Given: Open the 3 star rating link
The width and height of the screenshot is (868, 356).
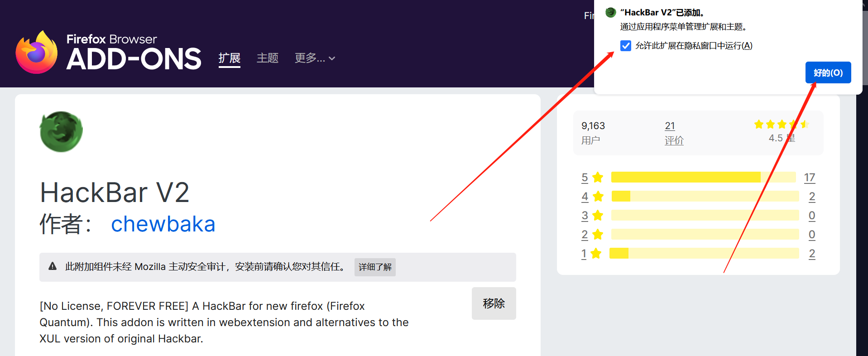Looking at the screenshot, I should tap(585, 215).
